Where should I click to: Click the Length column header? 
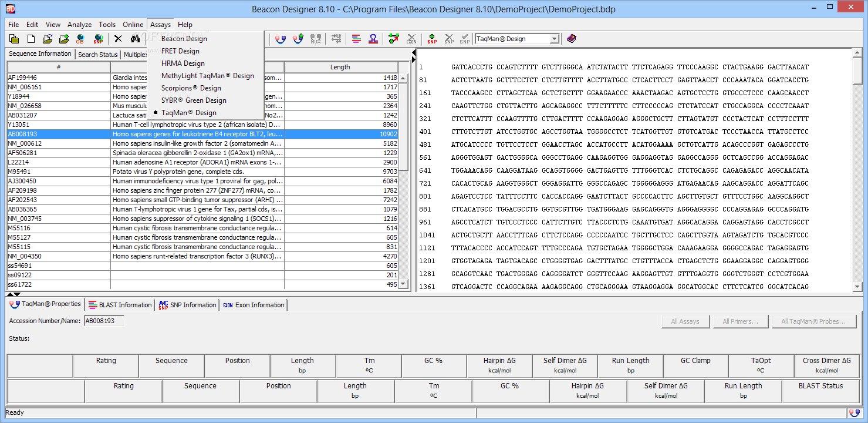340,67
